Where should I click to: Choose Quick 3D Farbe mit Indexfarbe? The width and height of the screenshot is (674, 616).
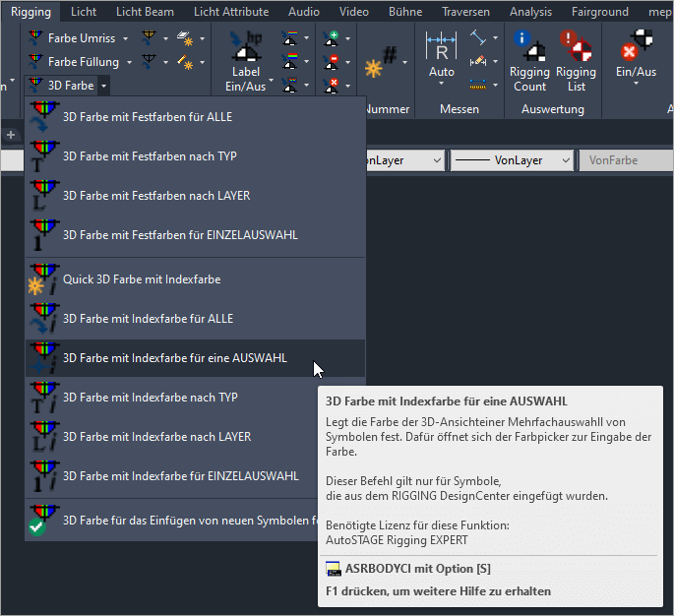(195, 279)
